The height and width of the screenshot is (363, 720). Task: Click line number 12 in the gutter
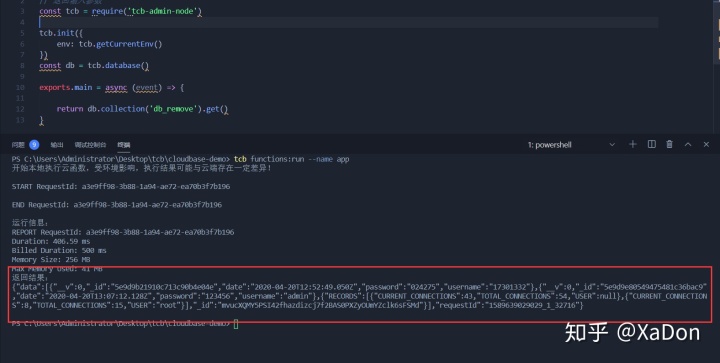[x=20, y=109]
